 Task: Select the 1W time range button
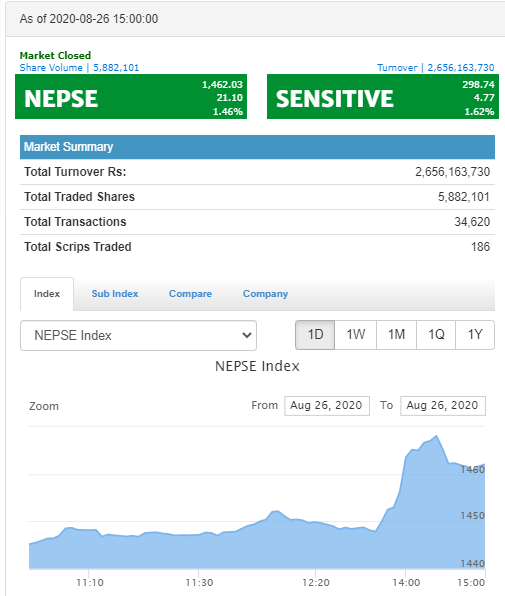pyautogui.click(x=356, y=335)
